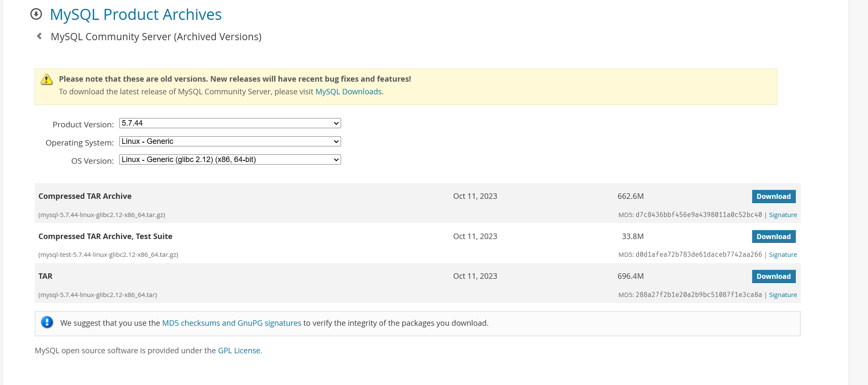
Task: Click MySQL Community Server (Archived Versions) title
Action: click(156, 37)
